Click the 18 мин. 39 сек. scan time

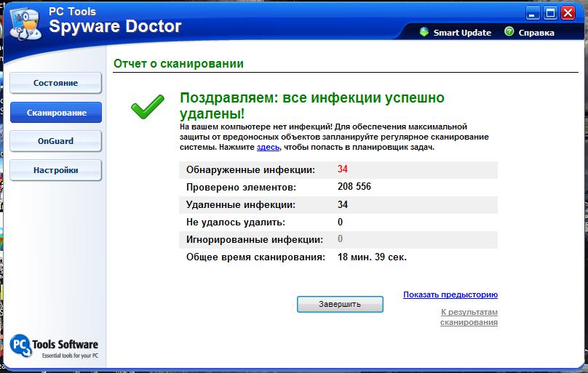(x=372, y=257)
